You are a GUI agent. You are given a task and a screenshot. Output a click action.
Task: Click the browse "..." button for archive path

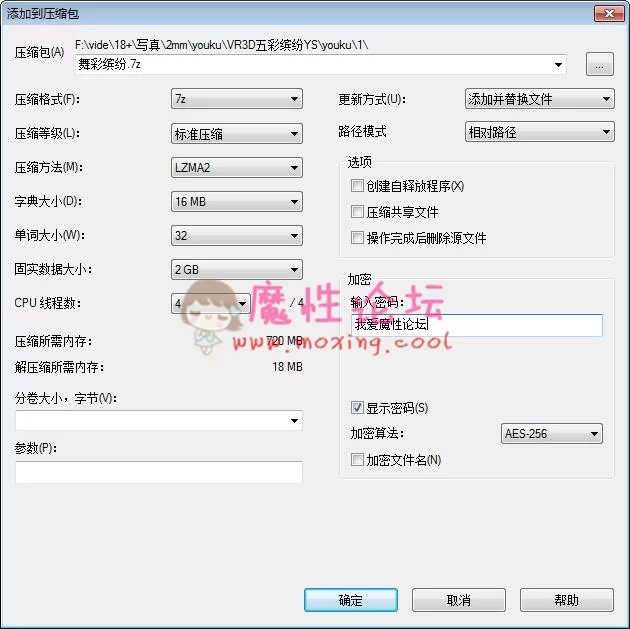tap(599, 64)
